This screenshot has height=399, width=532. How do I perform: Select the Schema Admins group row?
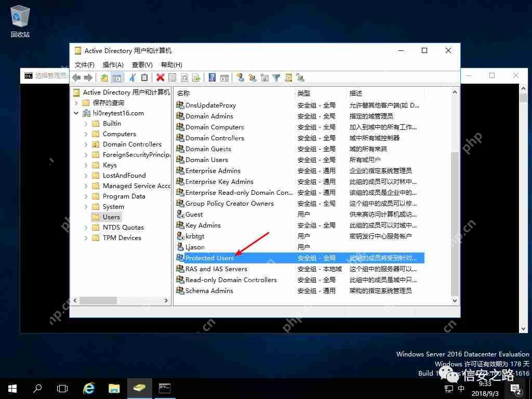(300, 291)
